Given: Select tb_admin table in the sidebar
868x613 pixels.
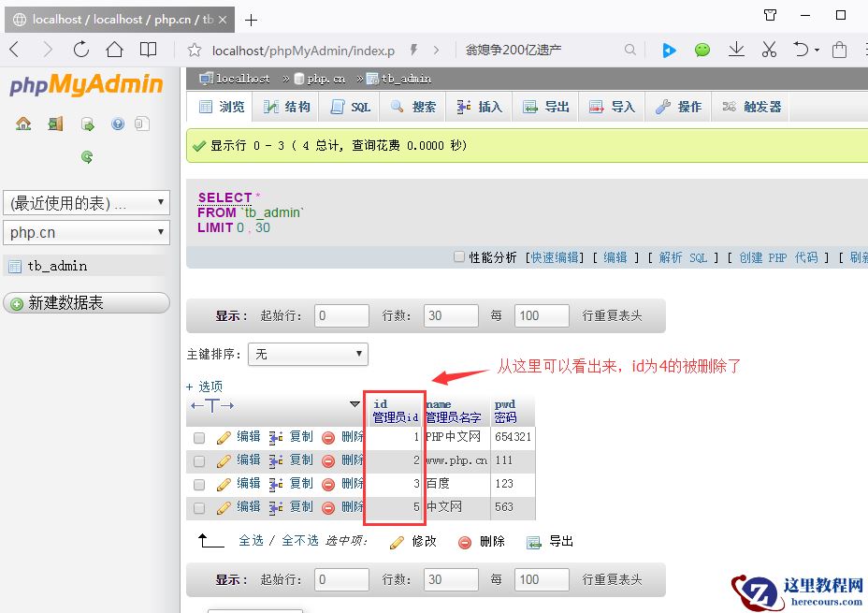Looking at the screenshot, I should (57, 266).
